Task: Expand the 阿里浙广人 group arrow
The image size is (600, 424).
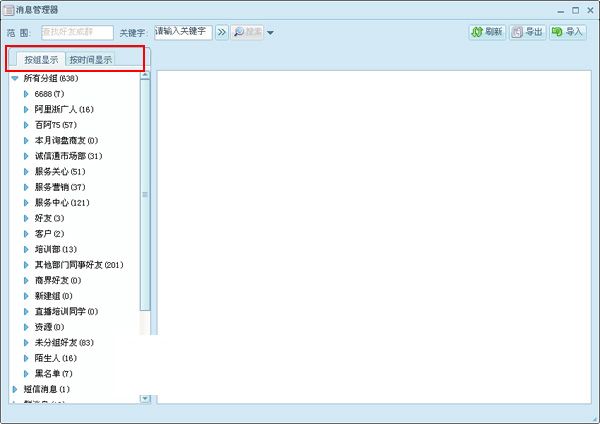Action: tap(26, 109)
